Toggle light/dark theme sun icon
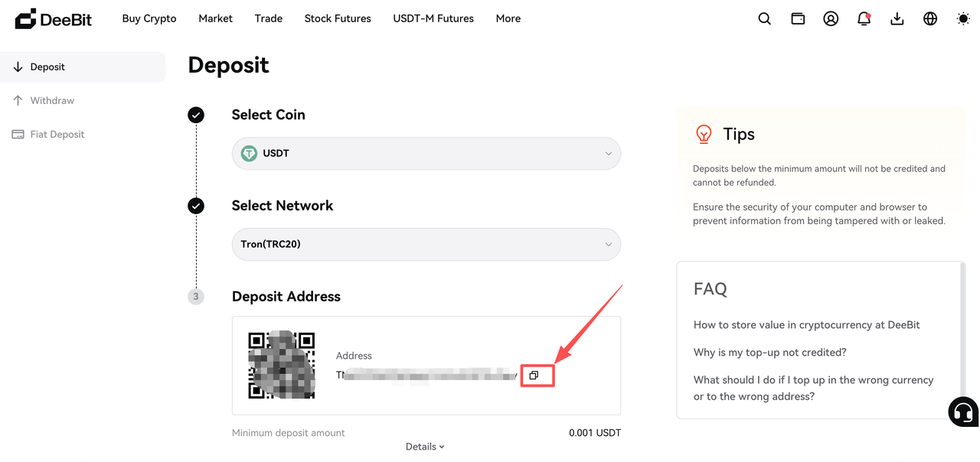The image size is (980, 462). (x=963, y=18)
